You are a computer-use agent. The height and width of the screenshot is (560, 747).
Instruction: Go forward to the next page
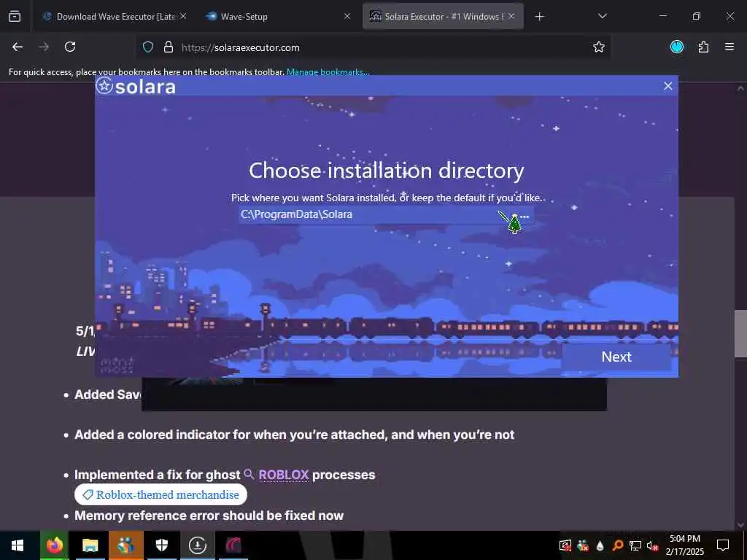44,47
